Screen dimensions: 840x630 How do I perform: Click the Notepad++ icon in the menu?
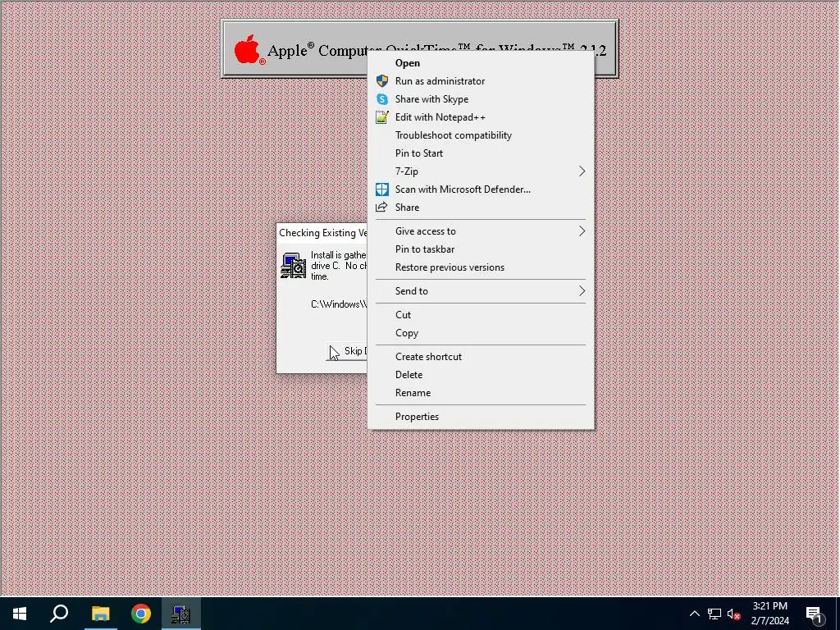(382, 117)
